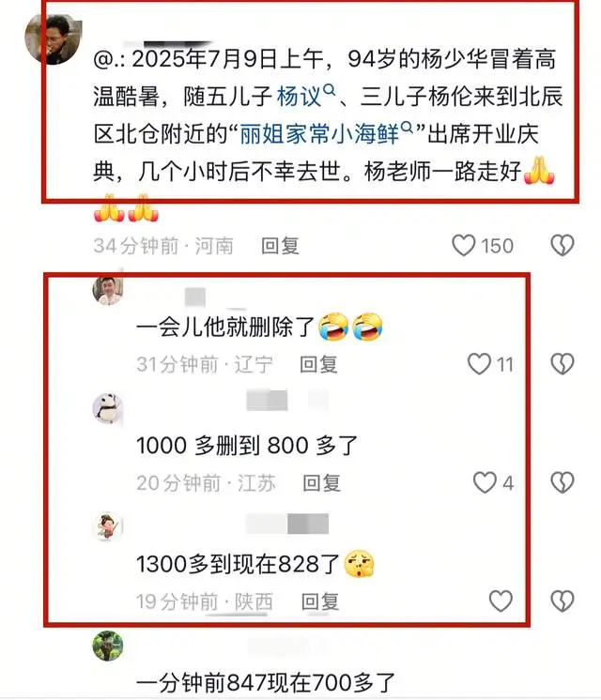Open the top commenter's profile avatar
This screenshot has width=601, height=700.
(54, 39)
